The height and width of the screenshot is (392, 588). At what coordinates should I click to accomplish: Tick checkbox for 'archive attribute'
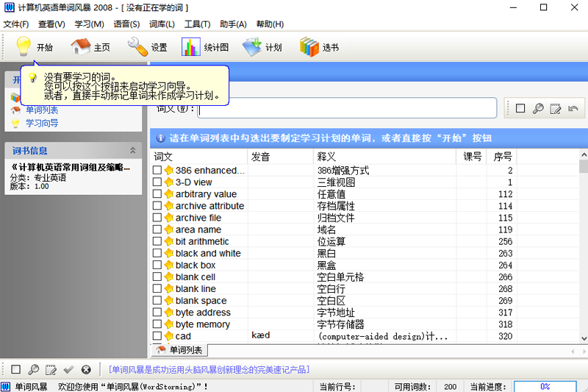pyautogui.click(x=157, y=206)
